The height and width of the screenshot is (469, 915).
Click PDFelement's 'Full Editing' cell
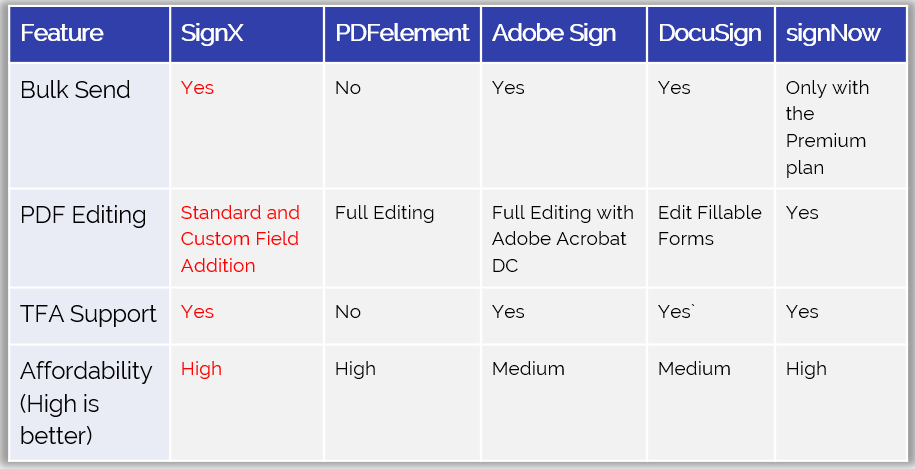pyautogui.click(x=385, y=213)
